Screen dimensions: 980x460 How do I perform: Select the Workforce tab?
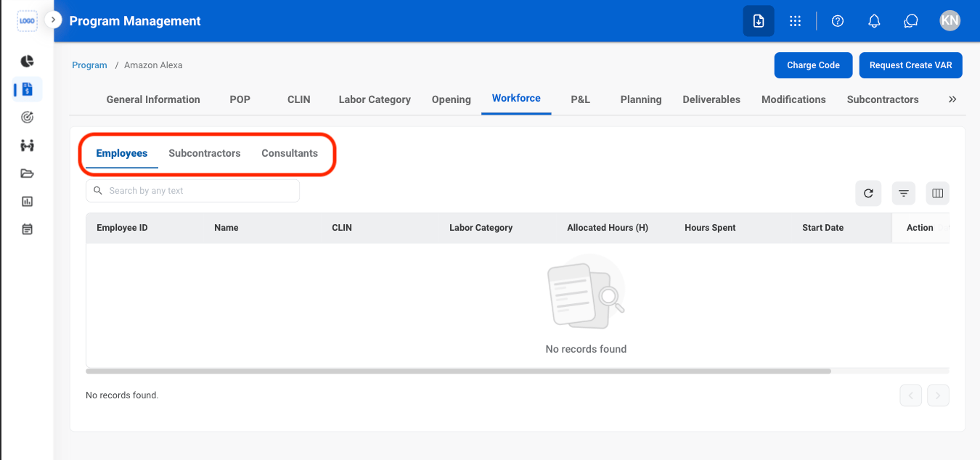click(x=516, y=98)
